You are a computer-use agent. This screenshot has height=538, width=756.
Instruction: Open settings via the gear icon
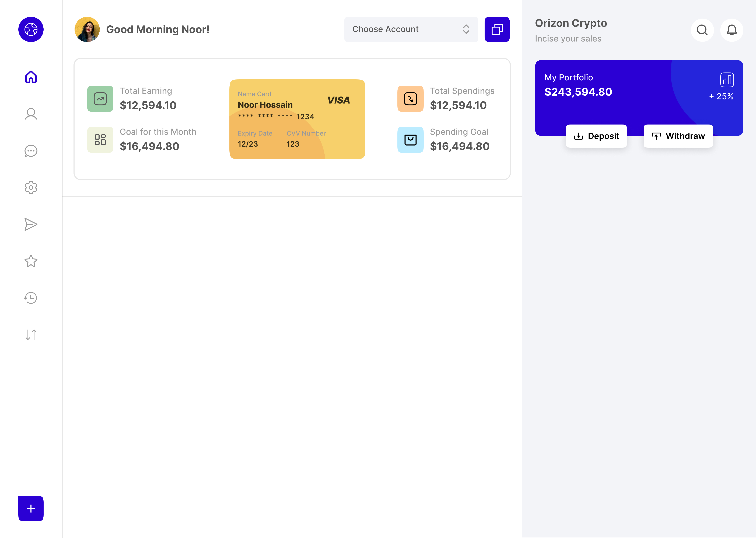point(31,188)
